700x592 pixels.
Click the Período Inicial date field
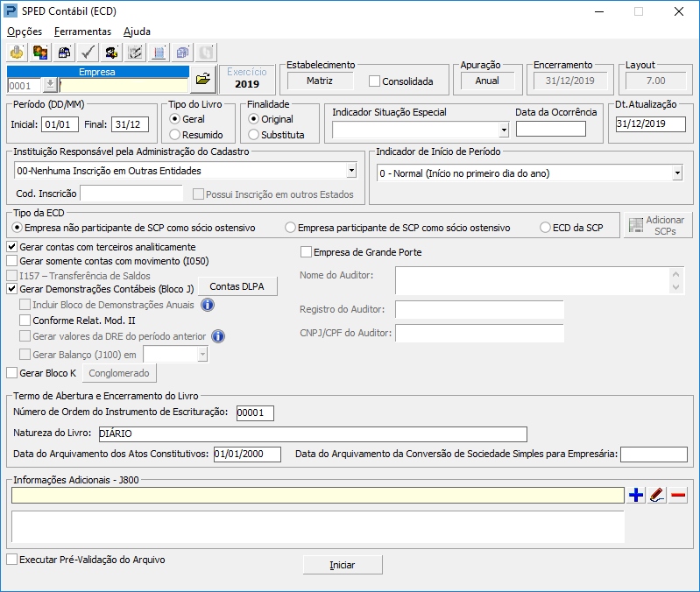60,124
